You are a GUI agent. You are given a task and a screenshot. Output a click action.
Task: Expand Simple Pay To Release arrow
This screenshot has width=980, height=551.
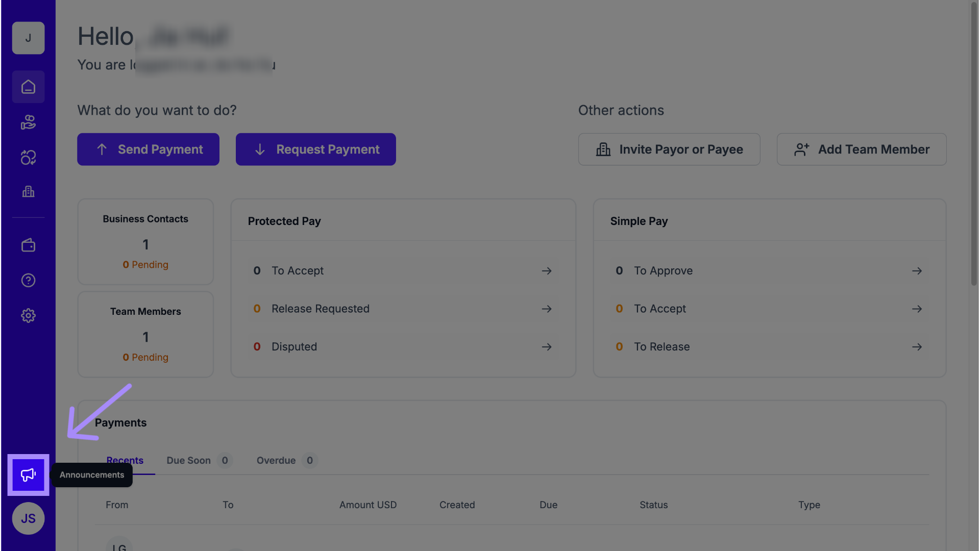point(917,347)
